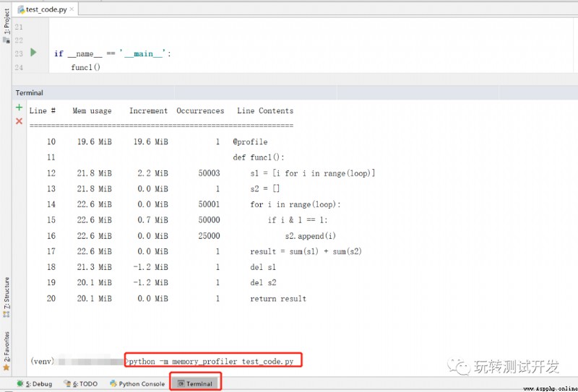Click the 25000 occurrences value

tap(209, 236)
